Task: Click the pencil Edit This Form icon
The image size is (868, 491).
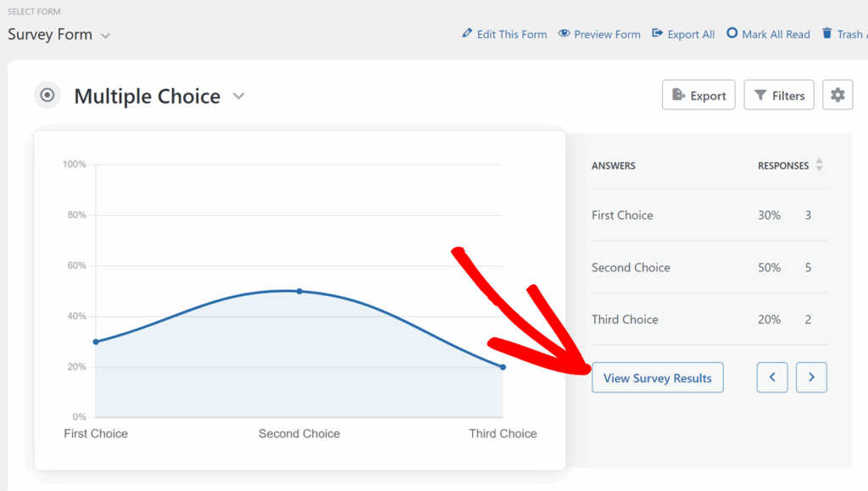Action: coord(467,34)
